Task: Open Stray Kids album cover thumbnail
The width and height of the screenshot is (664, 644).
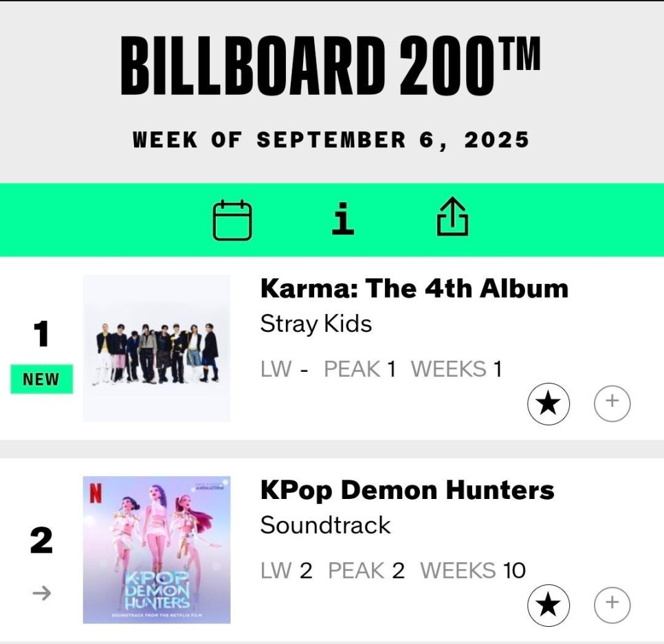Action: click(x=157, y=348)
